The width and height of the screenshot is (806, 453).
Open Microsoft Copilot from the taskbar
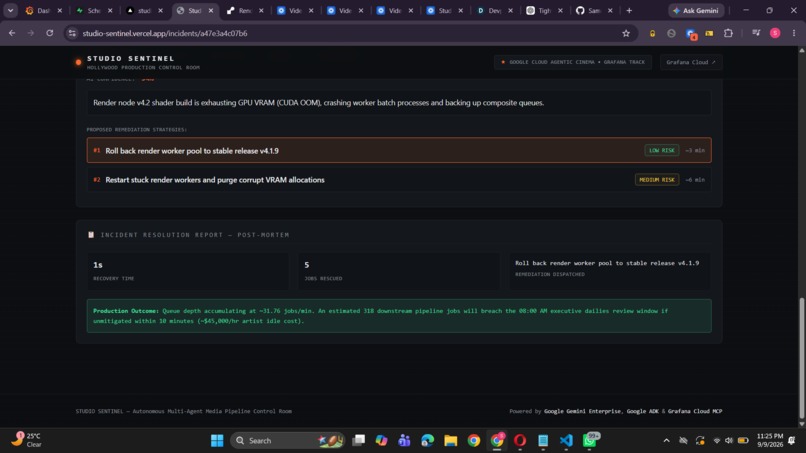click(381, 440)
